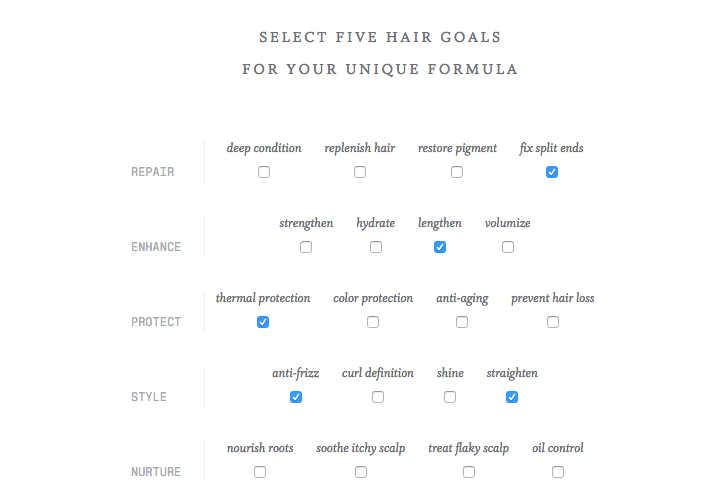This screenshot has height=502, width=723.
Task: Uncheck the lengthen option
Action: pos(440,247)
